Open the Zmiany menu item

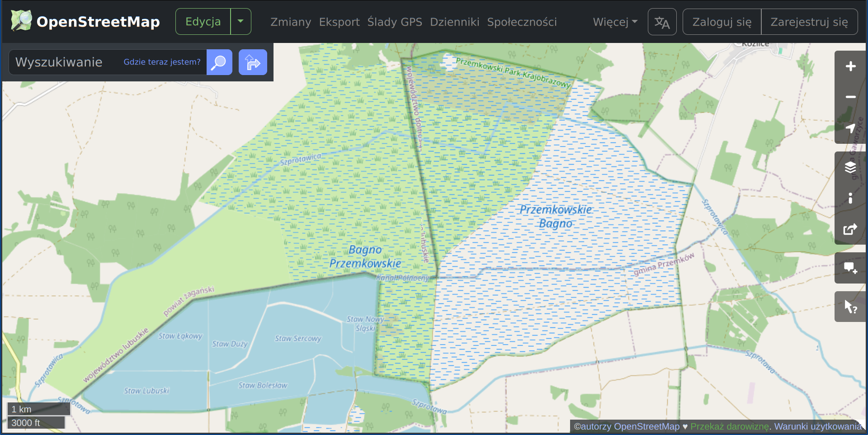click(291, 22)
